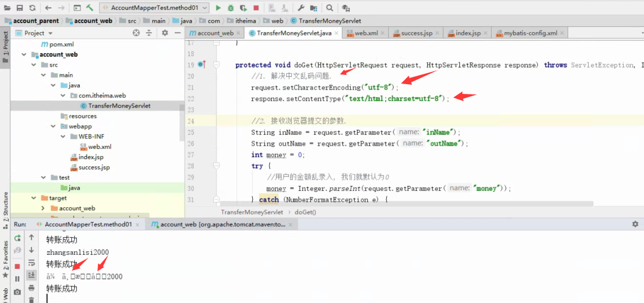Select success.jsp in the project tree

(x=90, y=167)
